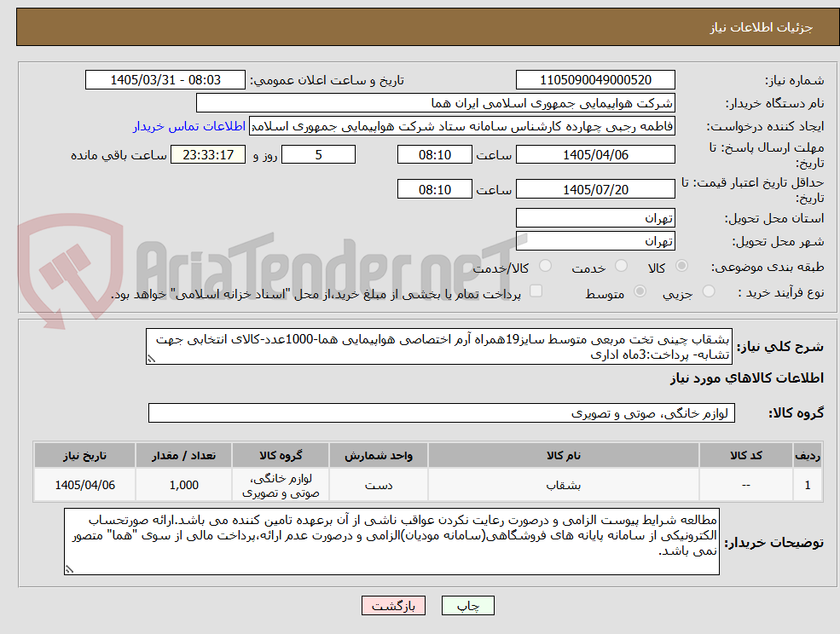
Task: Click the تاریخ نیاز column header
Action: (84, 456)
